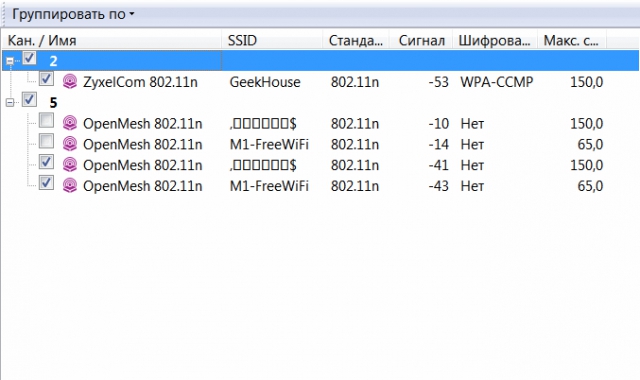Screen dimensions: 640x380
Task: Collapse the channel 5 group
Action: point(10,103)
